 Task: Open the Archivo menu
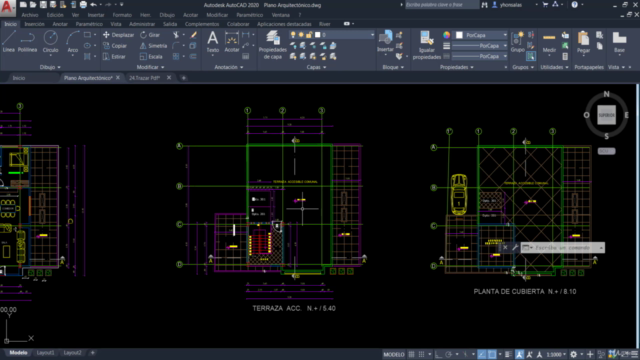pos(30,15)
